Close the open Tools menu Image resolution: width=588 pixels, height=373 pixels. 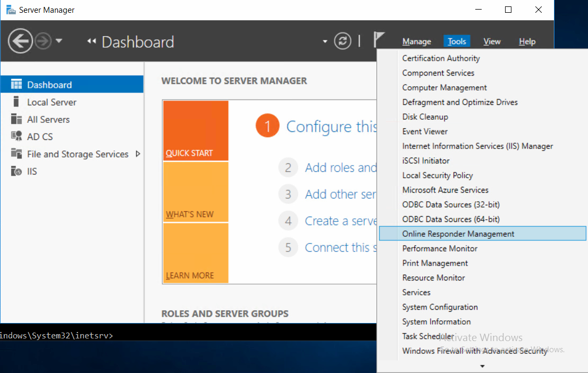[457, 42]
